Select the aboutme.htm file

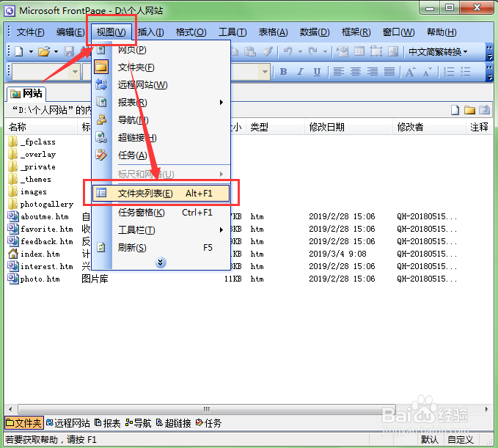click(38, 216)
